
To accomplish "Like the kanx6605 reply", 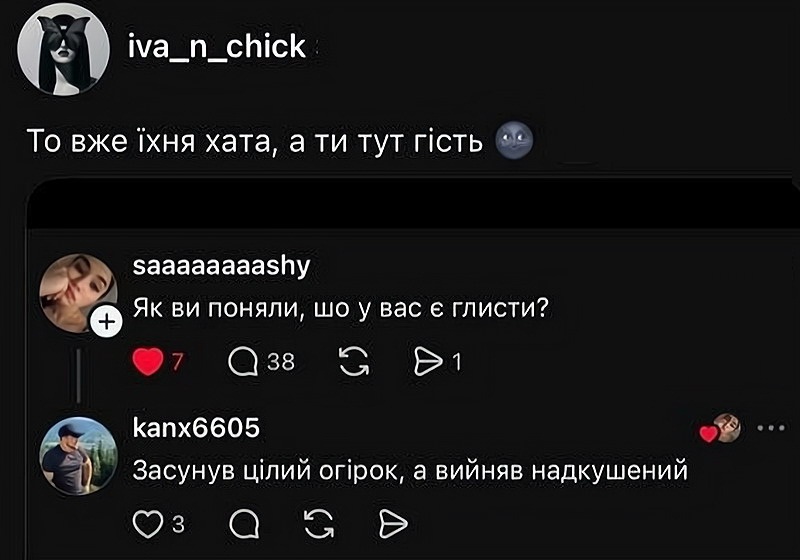I will pos(147,523).
